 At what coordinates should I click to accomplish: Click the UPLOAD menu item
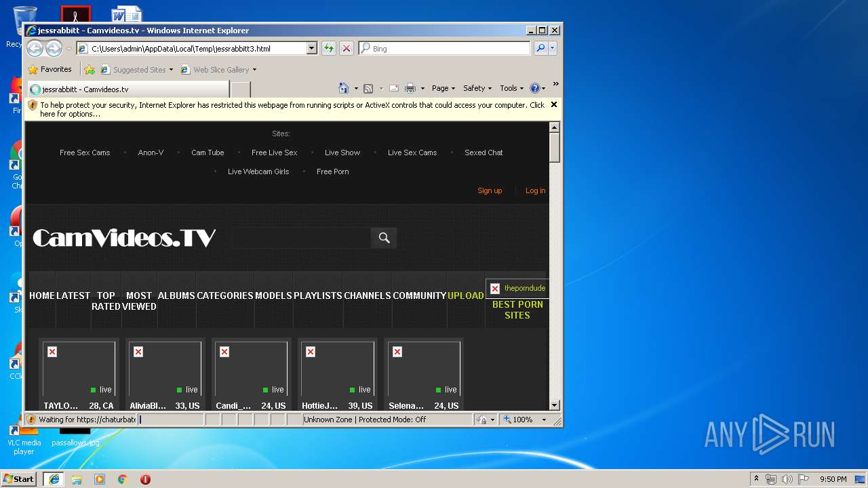466,296
